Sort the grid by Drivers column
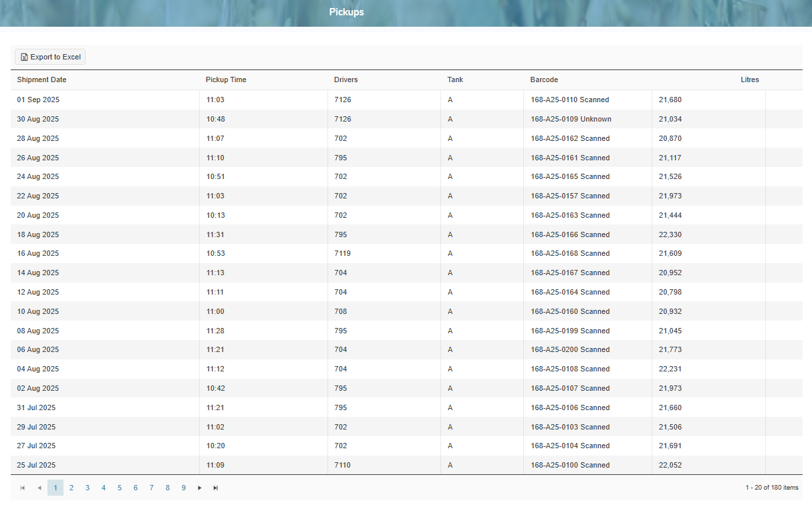Viewport: 812px width, 505px height. pyautogui.click(x=346, y=79)
